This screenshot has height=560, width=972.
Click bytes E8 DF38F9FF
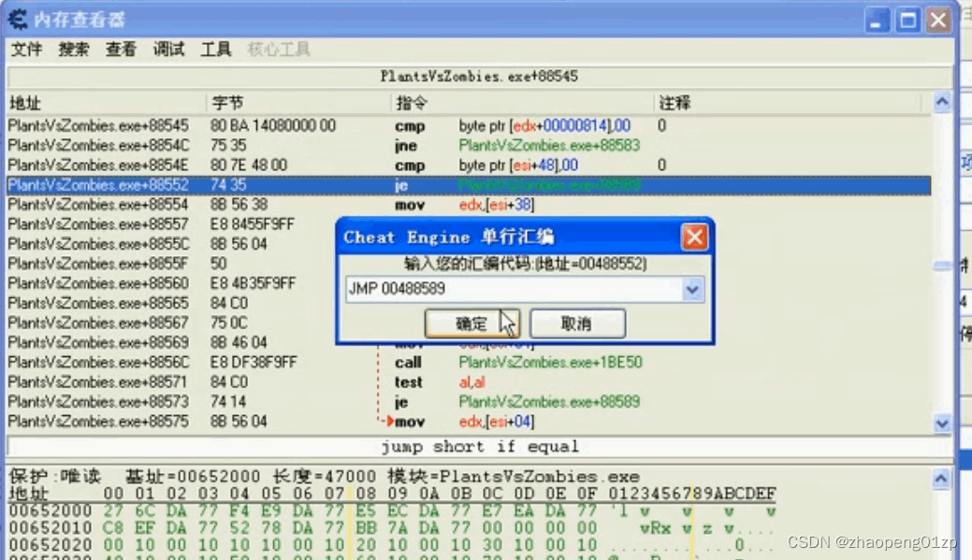(x=254, y=363)
